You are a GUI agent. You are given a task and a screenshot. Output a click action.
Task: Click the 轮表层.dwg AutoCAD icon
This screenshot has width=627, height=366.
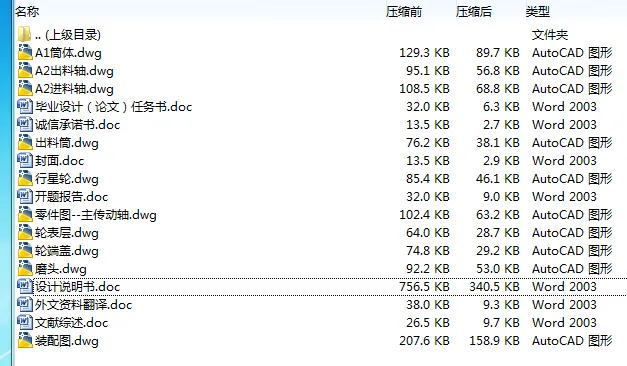pyautogui.click(x=25, y=232)
